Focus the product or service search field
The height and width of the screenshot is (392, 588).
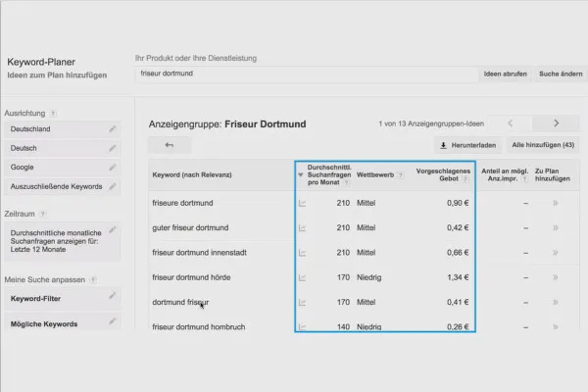307,73
